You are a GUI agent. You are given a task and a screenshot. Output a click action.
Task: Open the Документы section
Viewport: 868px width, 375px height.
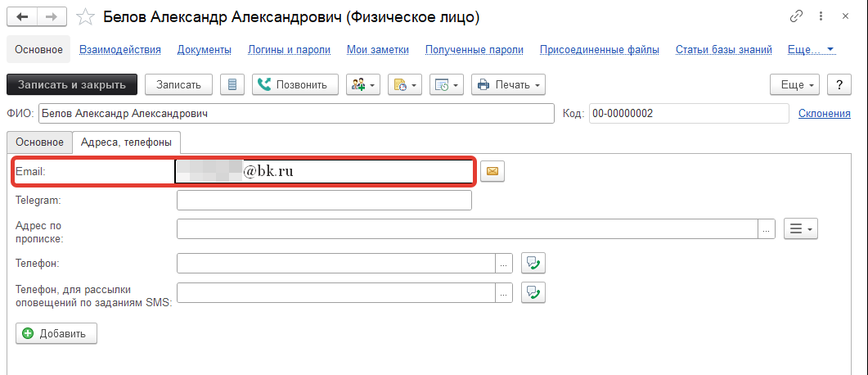pyautogui.click(x=205, y=50)
